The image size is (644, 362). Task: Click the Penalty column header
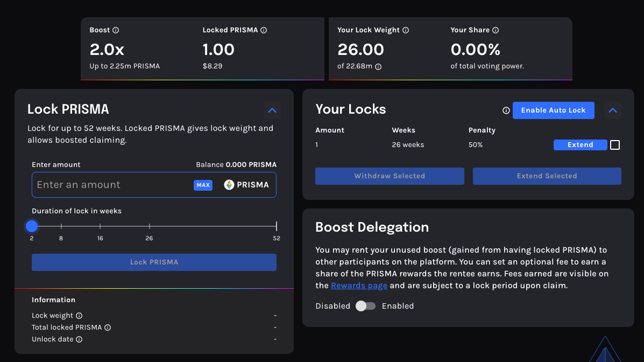pos(482,130)
